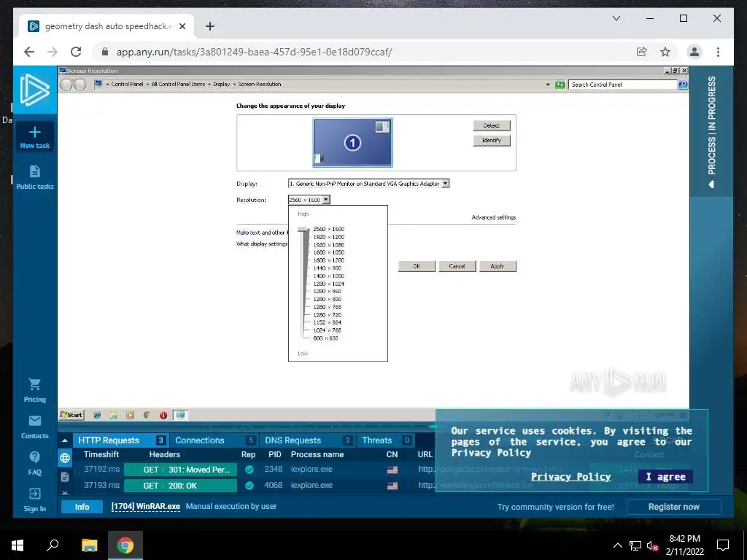
Task: Click the Chrome address bar URL
Action: pyautogui.click(x=254, y=52)
